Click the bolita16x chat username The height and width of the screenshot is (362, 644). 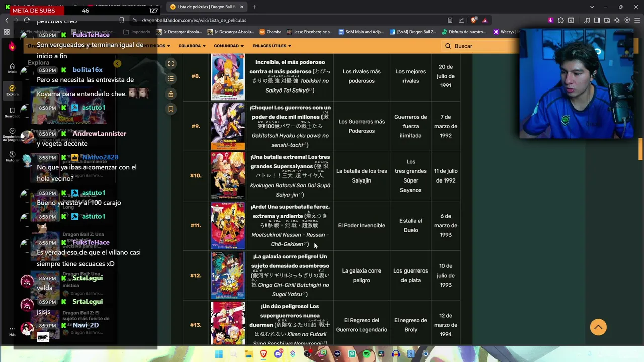[x=88, y=70]
